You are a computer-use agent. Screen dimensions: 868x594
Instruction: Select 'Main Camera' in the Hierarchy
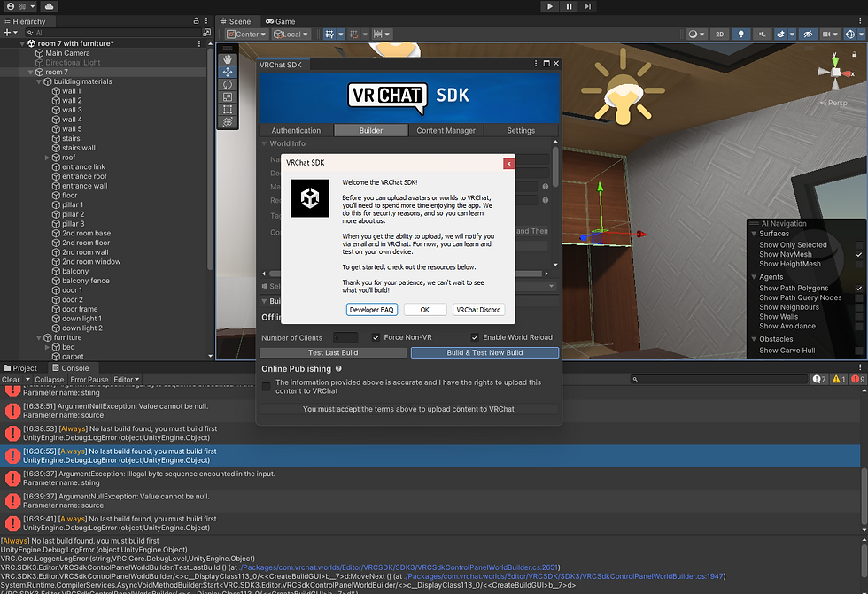pos(67,53)
